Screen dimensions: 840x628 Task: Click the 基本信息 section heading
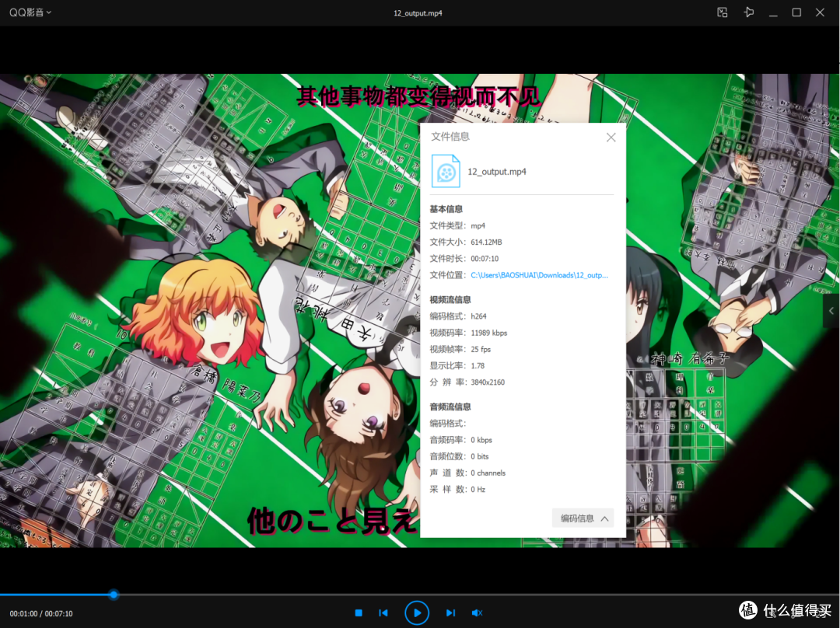pyautogui.click(x=446, y=209)
